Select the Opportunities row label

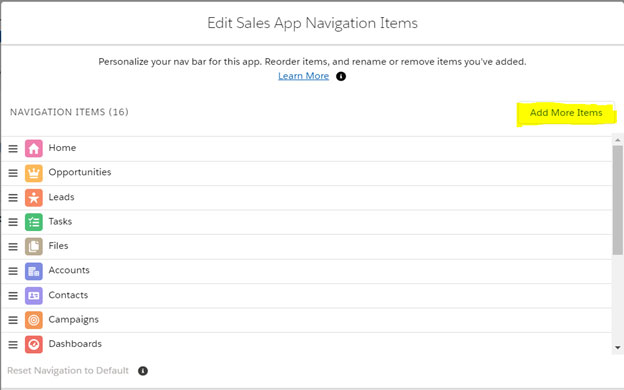pyautogui.click(x=80, y=172)
